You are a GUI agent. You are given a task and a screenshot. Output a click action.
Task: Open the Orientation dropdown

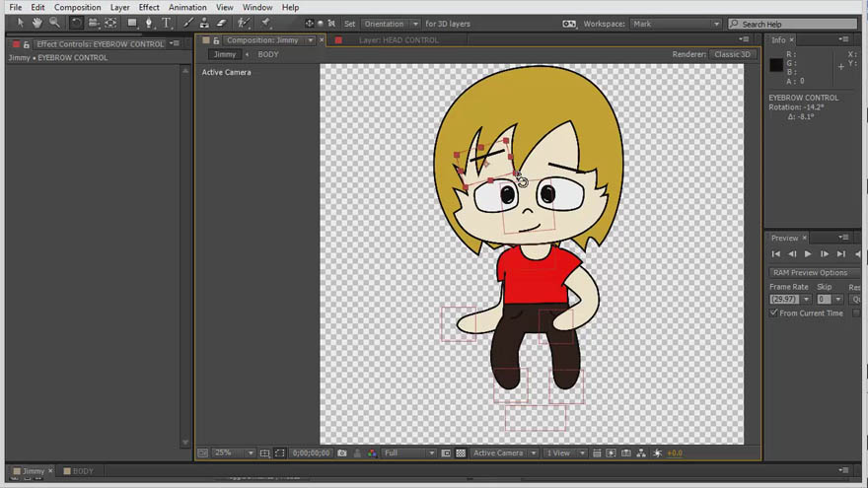[391, 24]
